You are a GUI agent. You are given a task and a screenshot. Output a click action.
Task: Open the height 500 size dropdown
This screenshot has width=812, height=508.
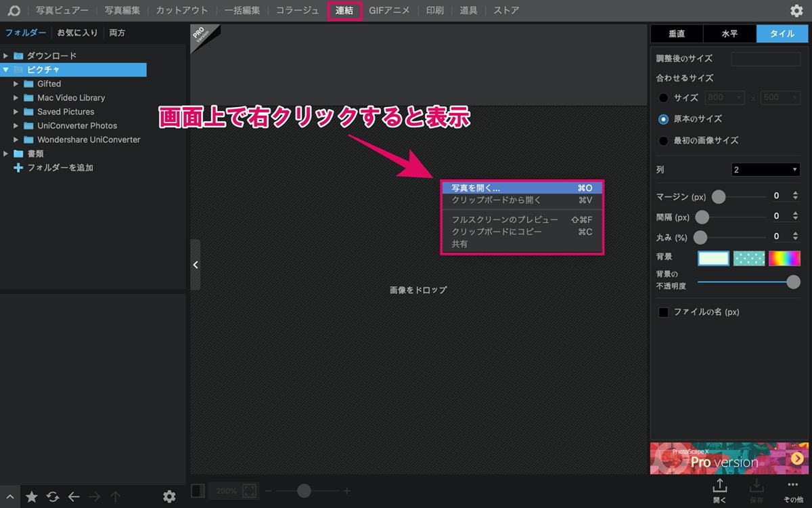(780, 98)
